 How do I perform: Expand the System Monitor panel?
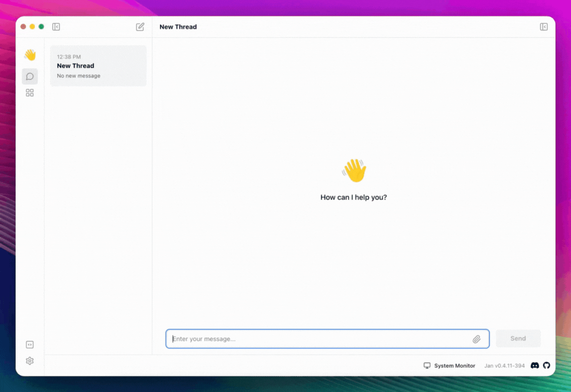pos(449,366)
